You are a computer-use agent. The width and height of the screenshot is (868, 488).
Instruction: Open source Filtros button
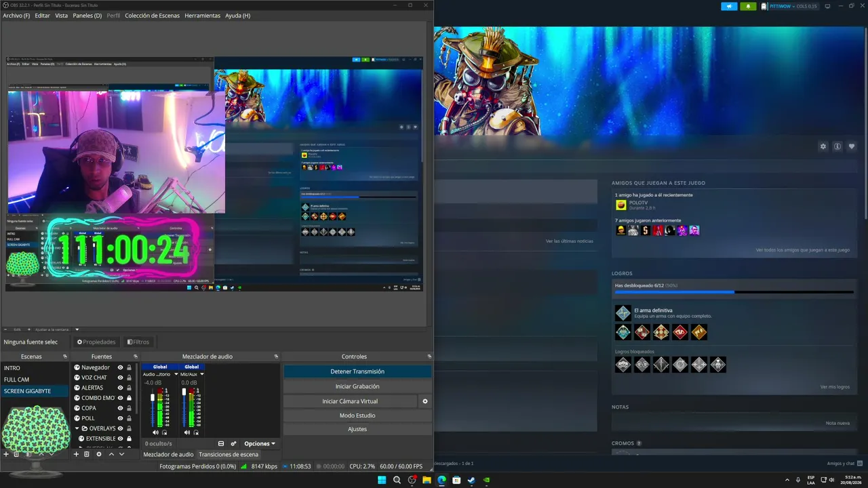138,342
